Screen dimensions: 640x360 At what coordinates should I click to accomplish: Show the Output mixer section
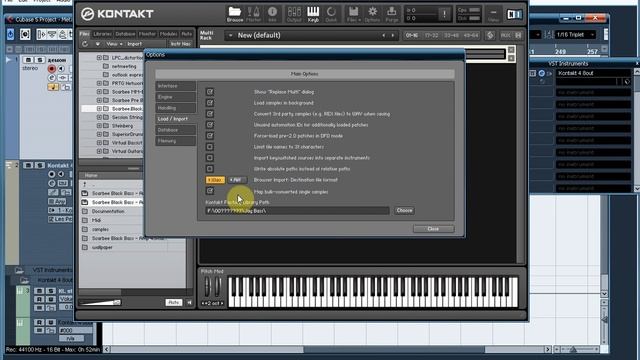pos(294,14)
